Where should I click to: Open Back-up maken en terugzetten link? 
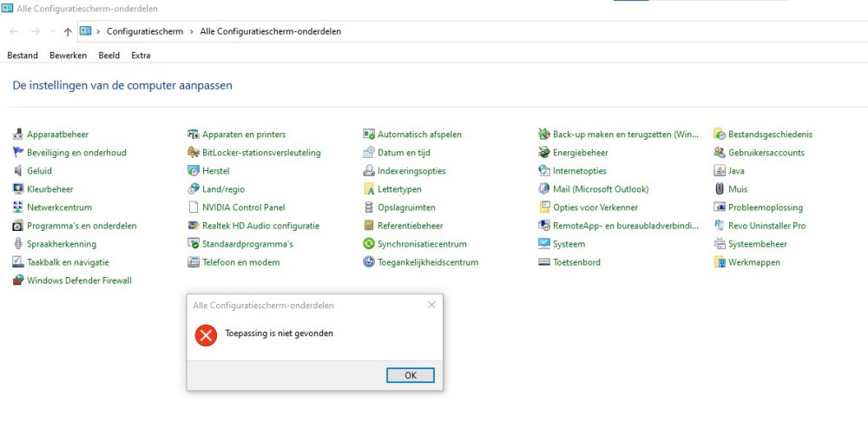tap(626, 134)
